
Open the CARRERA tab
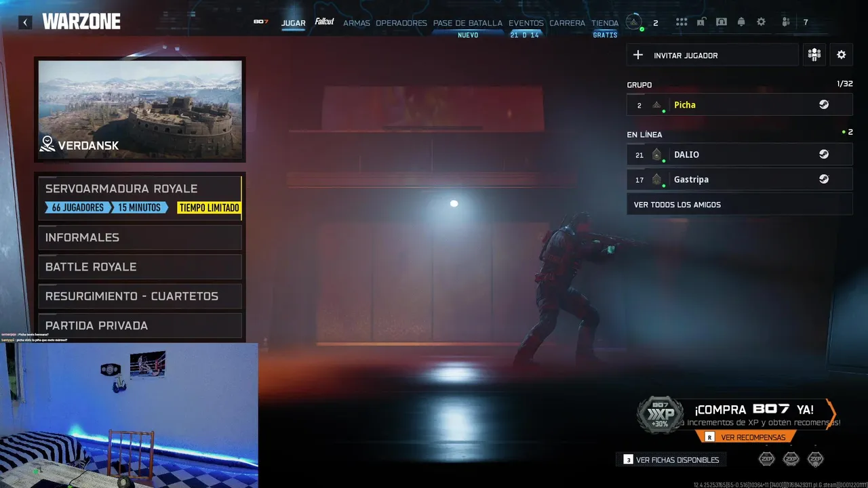coord(567,22)
